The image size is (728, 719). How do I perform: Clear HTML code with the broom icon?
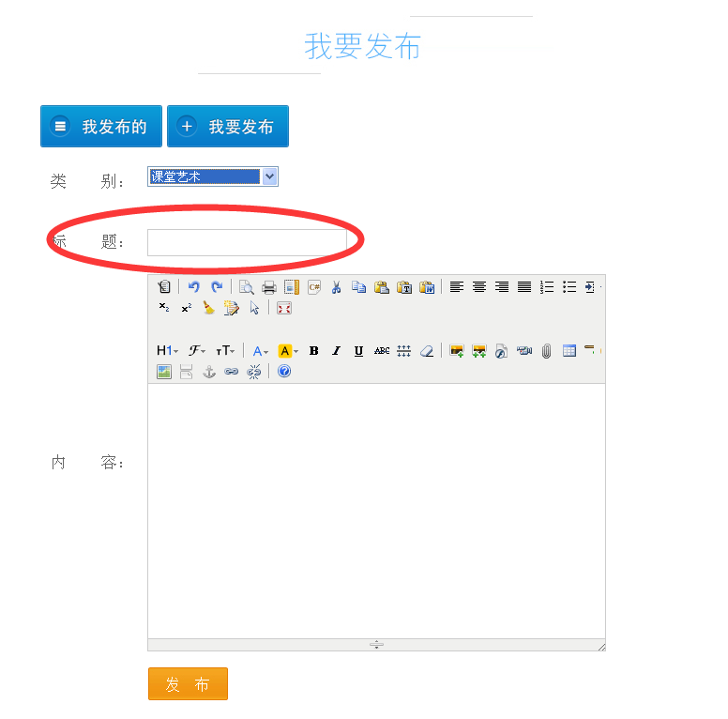(x=209, y=308)
